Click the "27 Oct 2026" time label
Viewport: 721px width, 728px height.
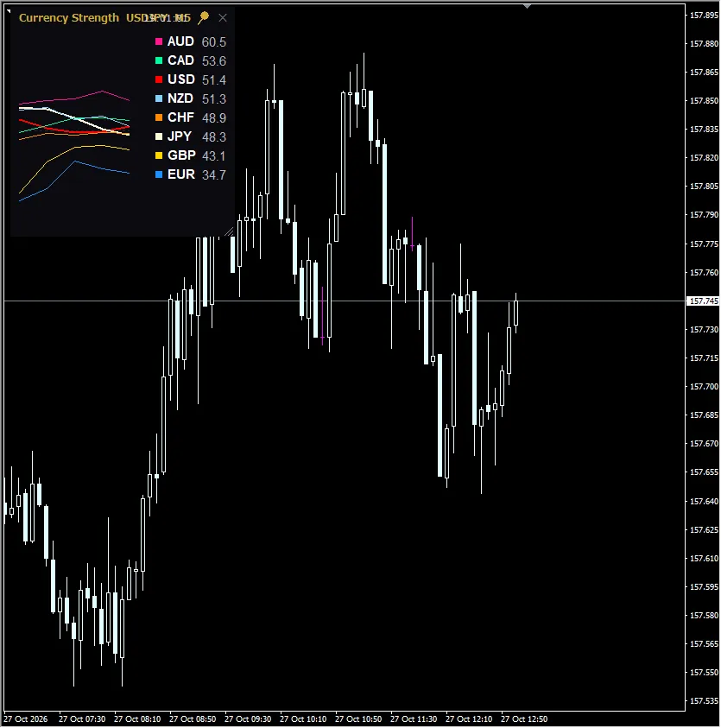point(26,719)
